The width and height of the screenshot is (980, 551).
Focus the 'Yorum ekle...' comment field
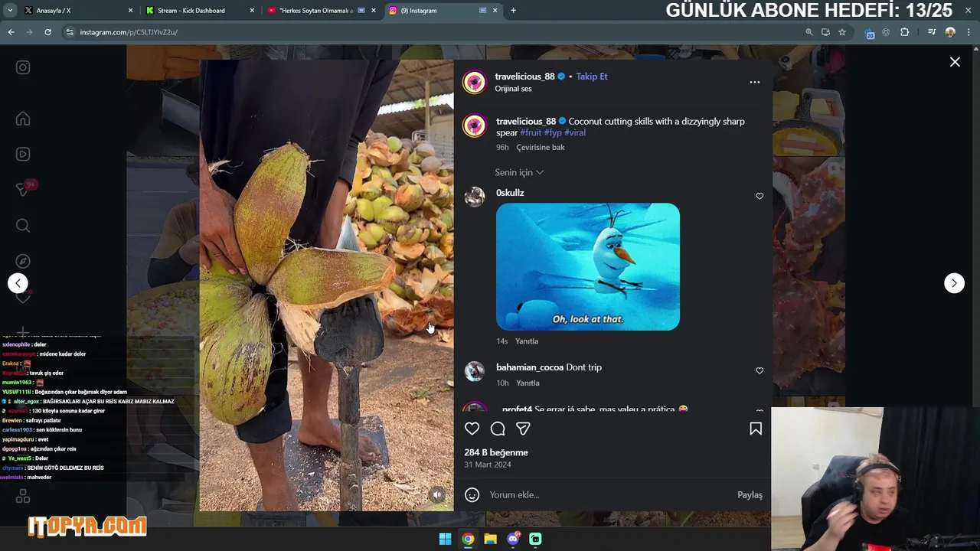click(x=609, y=495)
